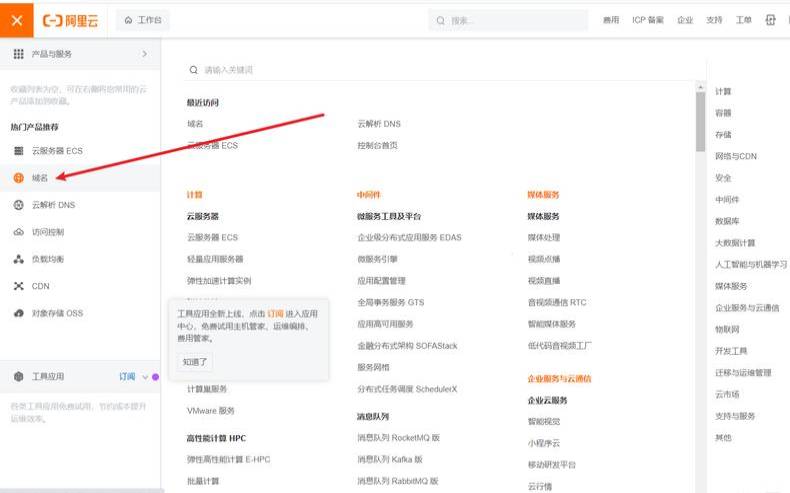The image size is (790, 493).
Task: Select 音视频通信 RTC
Action: pyautogui.click(x=557, y=302)
